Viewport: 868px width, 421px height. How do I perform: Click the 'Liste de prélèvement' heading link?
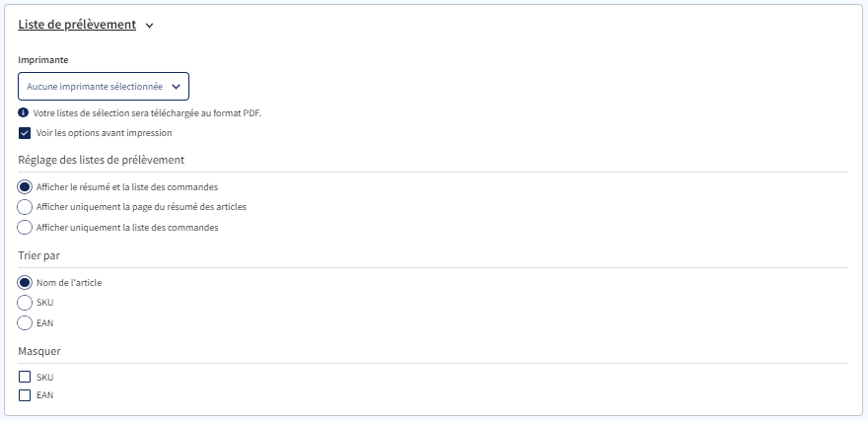(x=77, y=25)
